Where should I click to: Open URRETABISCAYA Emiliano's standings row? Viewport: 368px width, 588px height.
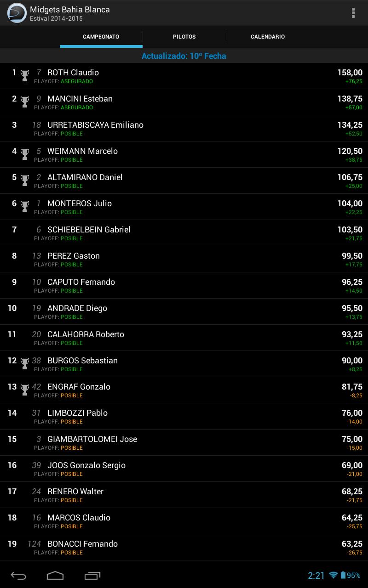[x=184, y=128]
